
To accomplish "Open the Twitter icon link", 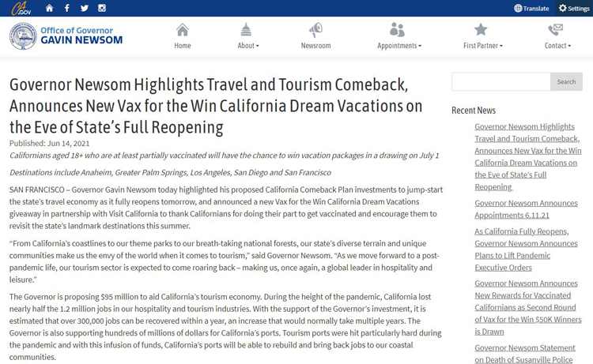I will pos(84,8).
